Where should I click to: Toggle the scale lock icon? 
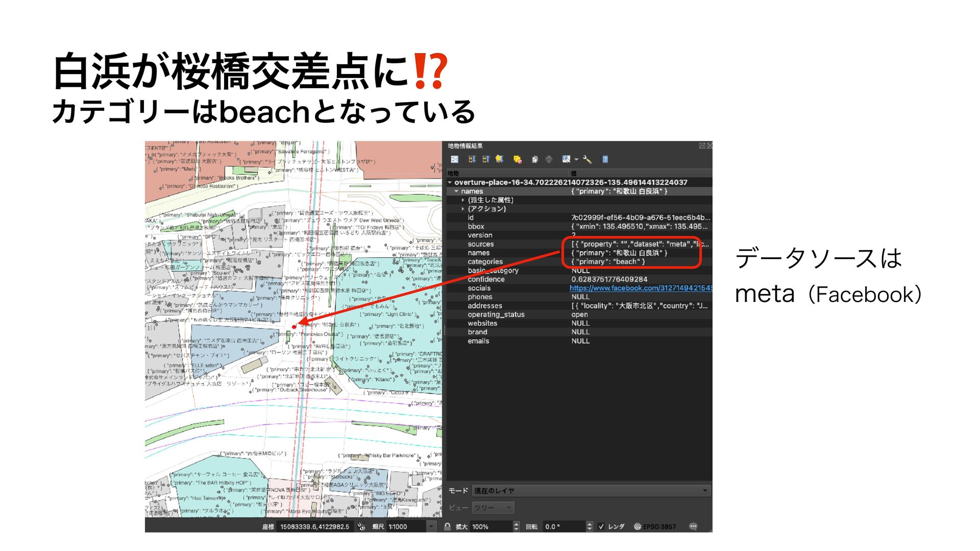(447, 527)
